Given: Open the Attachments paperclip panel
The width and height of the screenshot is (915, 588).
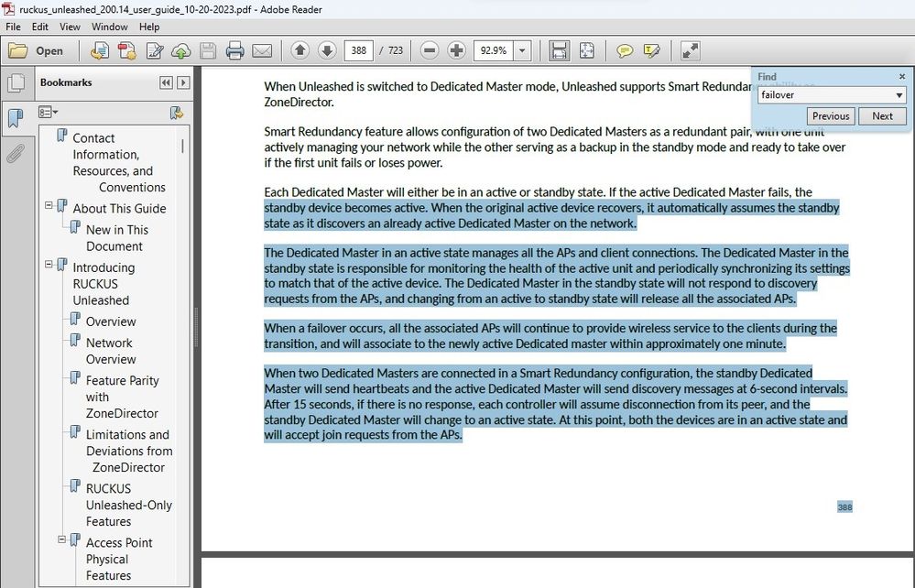Looking at the screenshot, I should [x=16, y=152].
